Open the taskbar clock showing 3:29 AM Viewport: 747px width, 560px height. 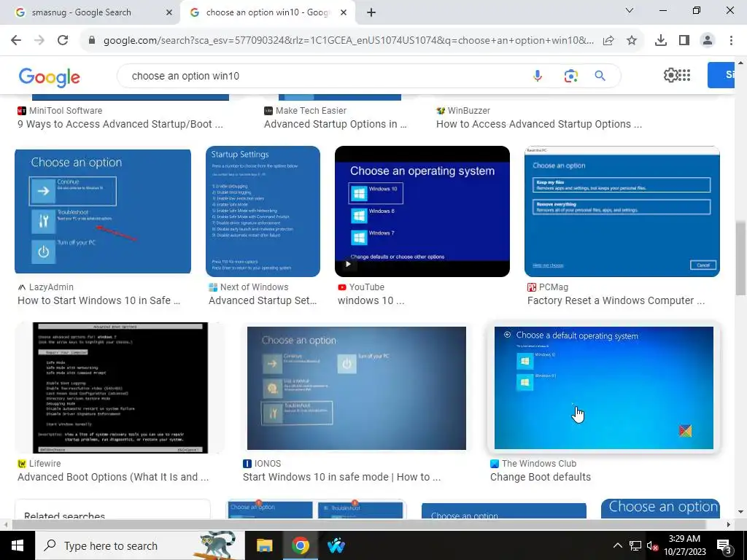coord(684,545)
